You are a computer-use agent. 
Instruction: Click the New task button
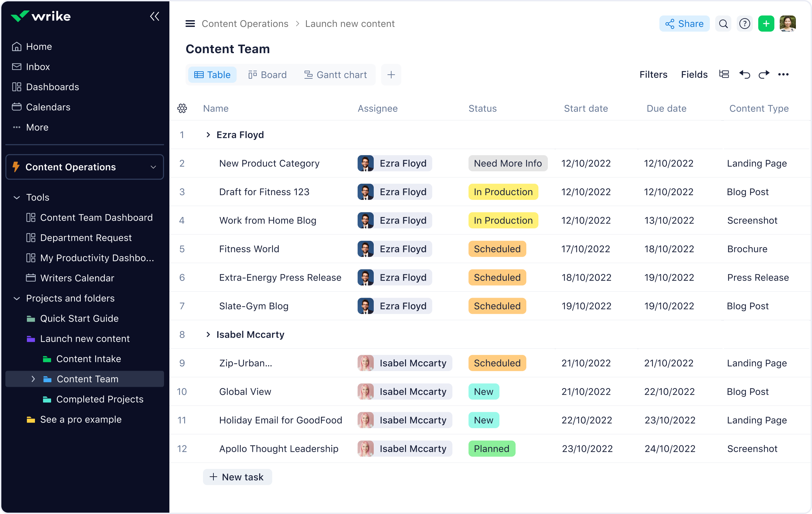(237, 476)
